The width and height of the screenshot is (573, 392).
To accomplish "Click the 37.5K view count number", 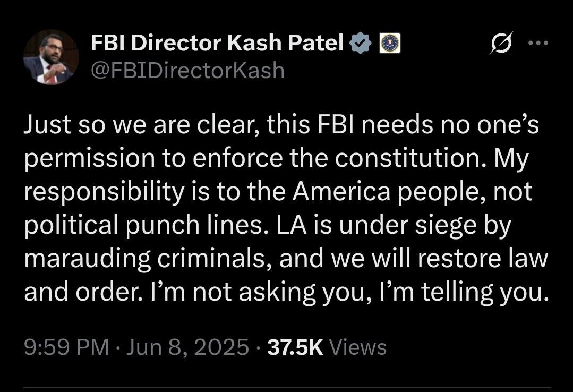I will pos(295,347).
